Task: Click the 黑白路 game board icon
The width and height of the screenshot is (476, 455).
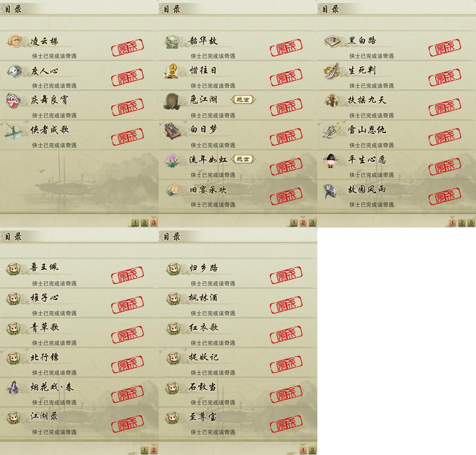Action: 331,41
